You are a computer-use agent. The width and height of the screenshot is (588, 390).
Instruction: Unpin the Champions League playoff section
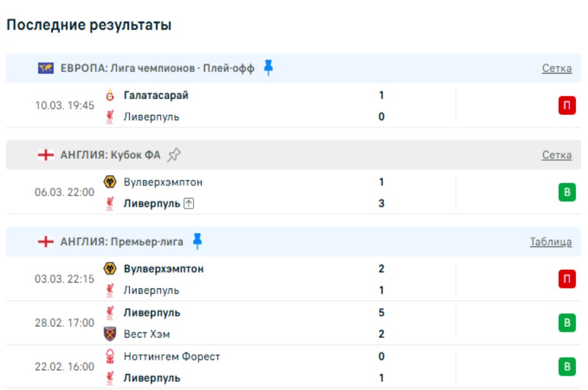[x=268, y=68]
